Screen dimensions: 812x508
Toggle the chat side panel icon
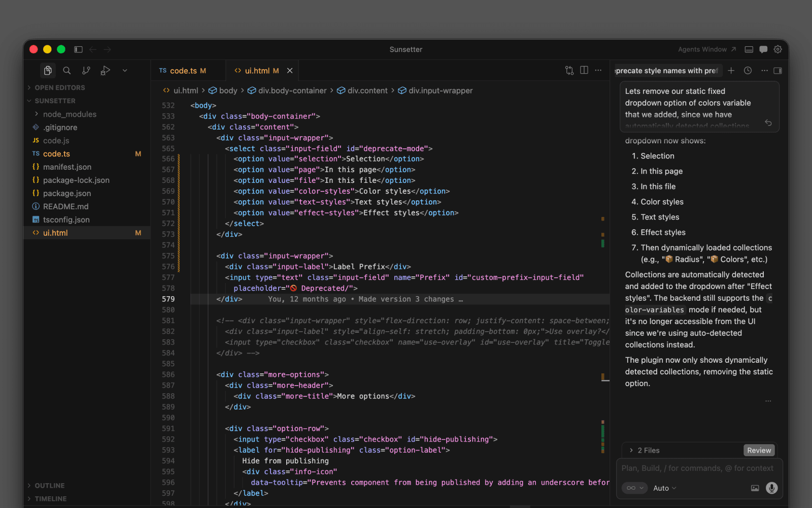778,71
